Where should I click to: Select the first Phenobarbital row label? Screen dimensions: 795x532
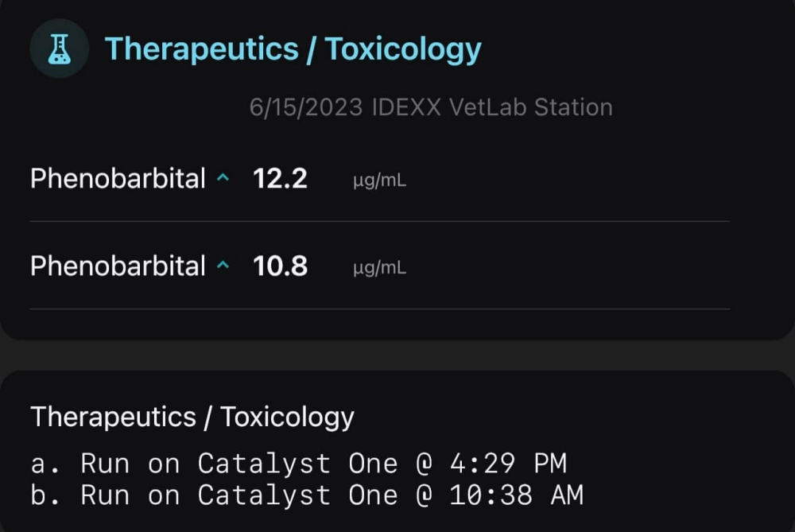click(118, 179)
